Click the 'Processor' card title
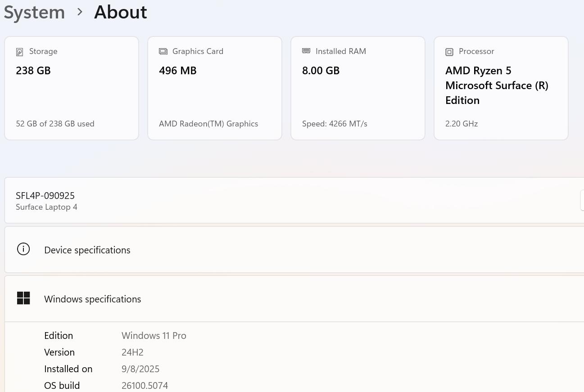 (476, 51)
